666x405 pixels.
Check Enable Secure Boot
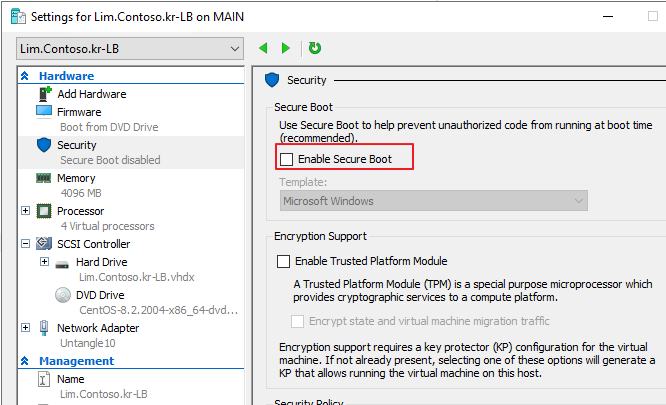pos(287,159)
